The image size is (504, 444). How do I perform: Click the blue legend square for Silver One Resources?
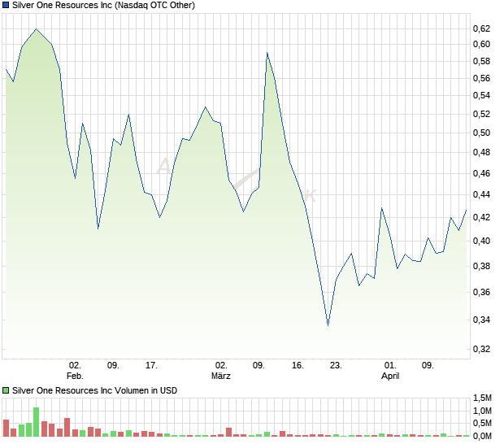pos(6,5)
